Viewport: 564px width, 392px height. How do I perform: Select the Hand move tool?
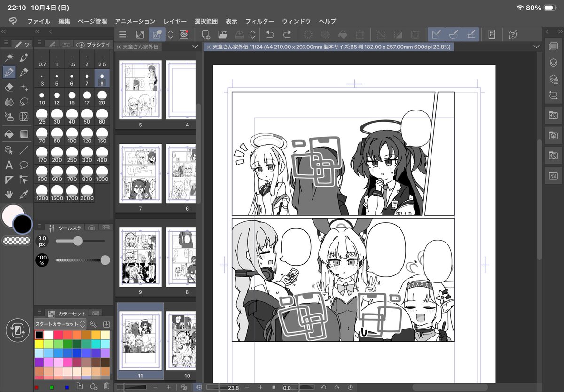(x=9, y=194)
